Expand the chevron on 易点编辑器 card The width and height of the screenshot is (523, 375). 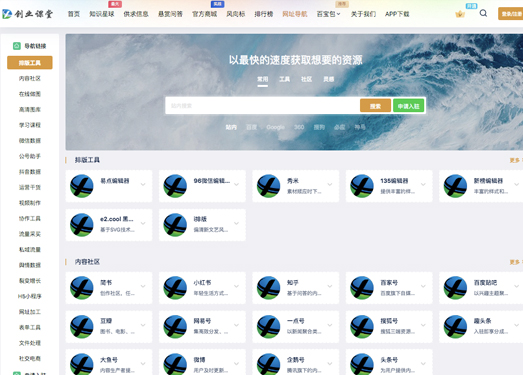tap(143, 184)
